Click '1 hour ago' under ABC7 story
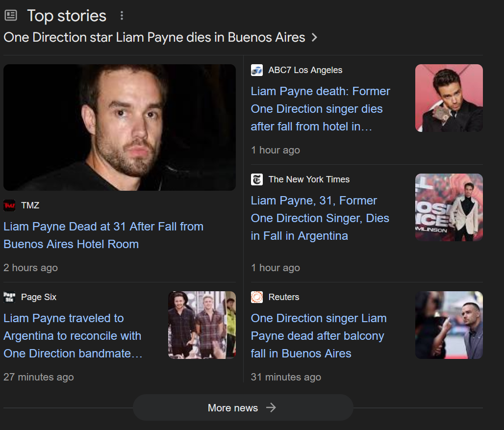 [276, 150]
